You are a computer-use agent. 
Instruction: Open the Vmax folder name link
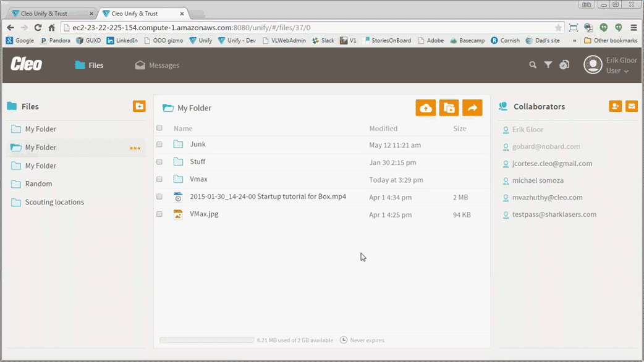tap(198, 179)
